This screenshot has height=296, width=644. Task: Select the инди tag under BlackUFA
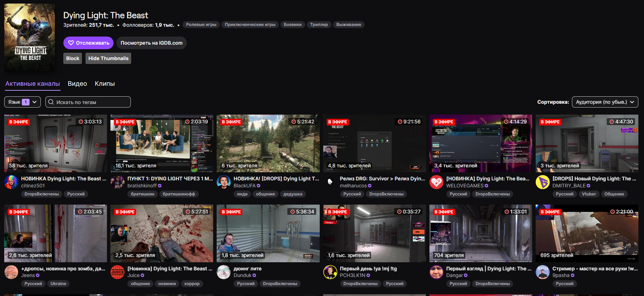(242, 194)
